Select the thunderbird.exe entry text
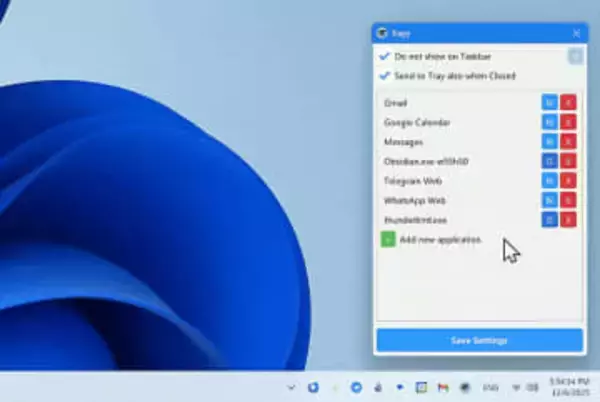Screen dimensions: 600x402 (x=416, y=220)
